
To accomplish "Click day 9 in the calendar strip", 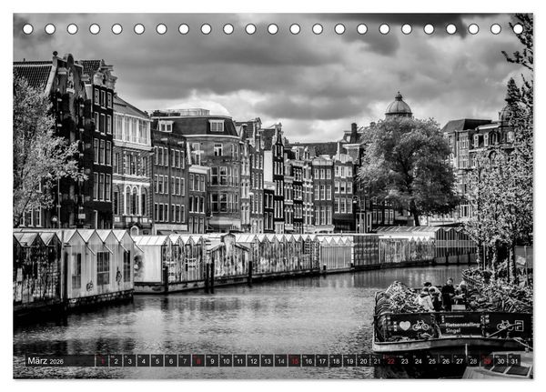I will 212,361.
